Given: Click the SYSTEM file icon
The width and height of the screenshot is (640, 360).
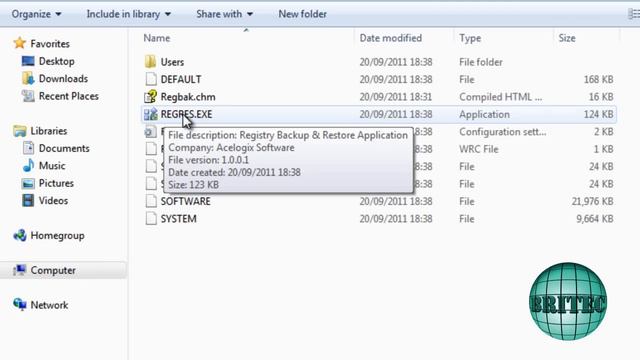Looking at the screenshot, I should pyautogui.click(x=151, y=219).
